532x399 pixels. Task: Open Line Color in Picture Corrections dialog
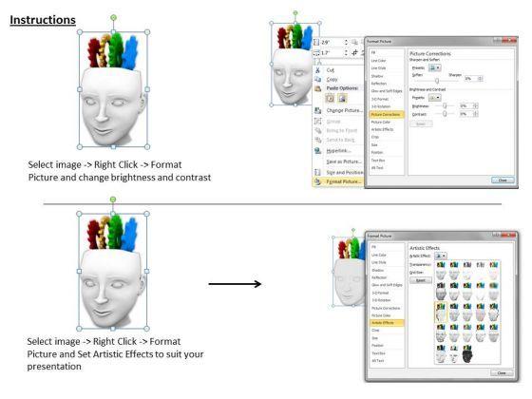(378, 61)
